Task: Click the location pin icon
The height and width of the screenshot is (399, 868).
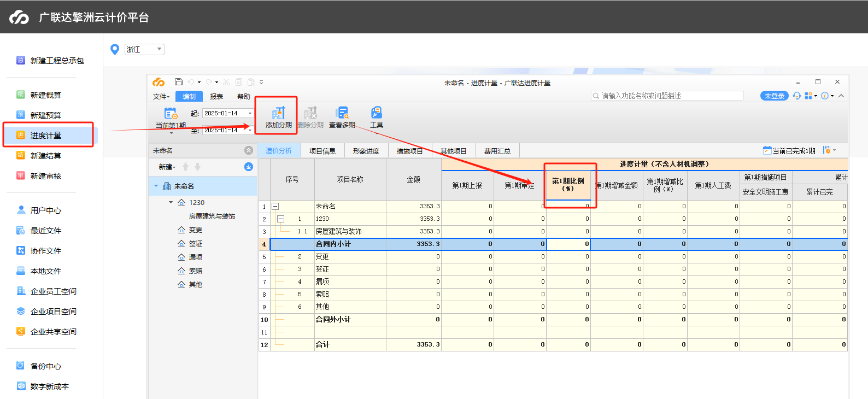Action: pyautogui.click(x=115, y=49)
